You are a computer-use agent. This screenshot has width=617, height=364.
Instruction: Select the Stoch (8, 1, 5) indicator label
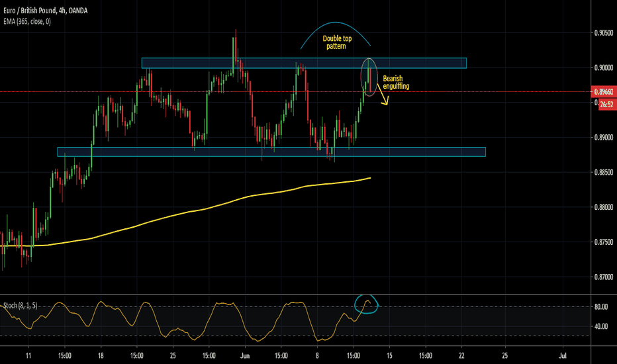click(20, 305)
